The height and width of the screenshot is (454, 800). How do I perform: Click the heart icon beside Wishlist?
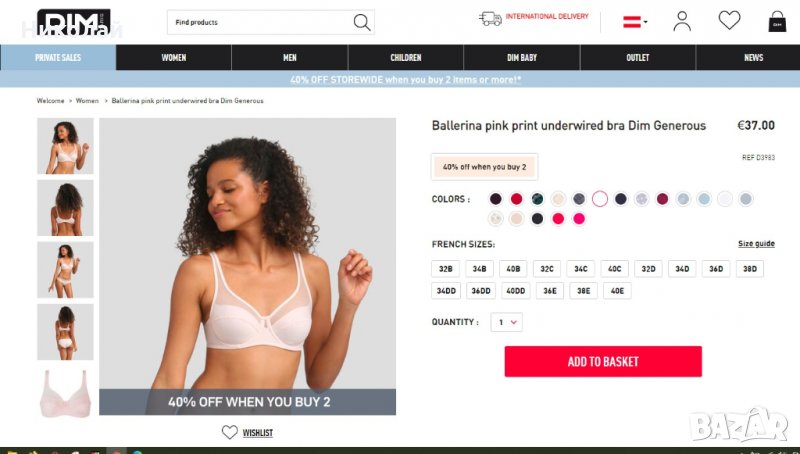click(230, 432)
